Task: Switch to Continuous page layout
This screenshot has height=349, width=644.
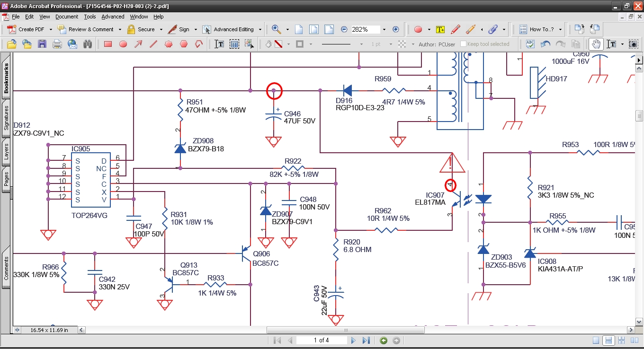Action: pos(609,340)
